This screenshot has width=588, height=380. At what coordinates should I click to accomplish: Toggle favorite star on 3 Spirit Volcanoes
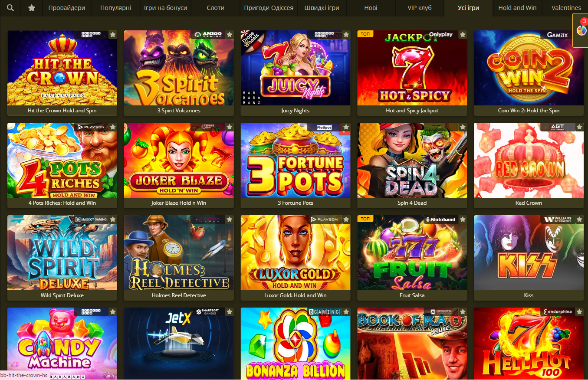click(x=230, y=35)
